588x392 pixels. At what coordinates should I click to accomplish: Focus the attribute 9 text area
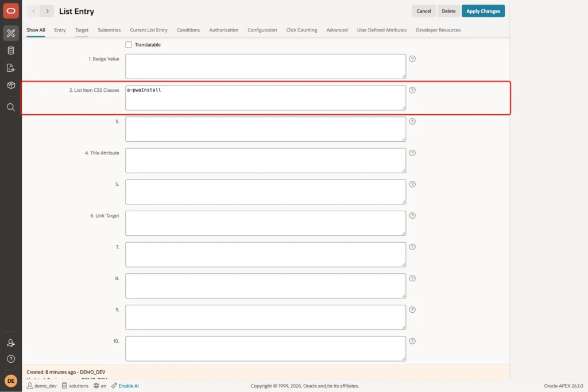coord(265,317)
